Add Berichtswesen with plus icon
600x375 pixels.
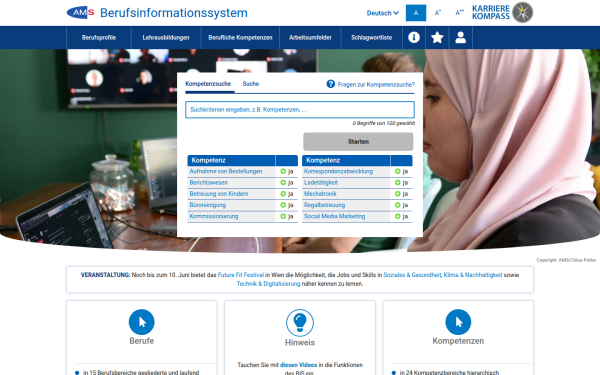(283, 183)
